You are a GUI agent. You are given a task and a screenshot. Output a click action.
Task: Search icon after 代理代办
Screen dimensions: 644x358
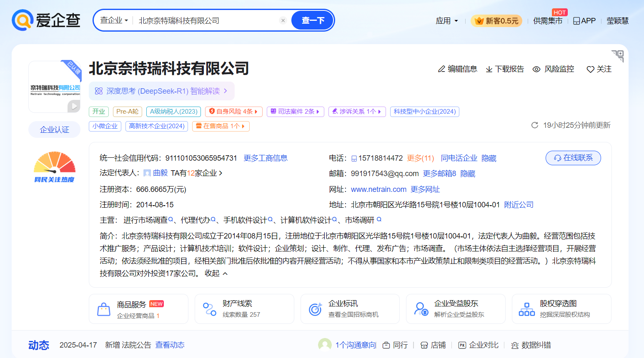tap(213, 219)
